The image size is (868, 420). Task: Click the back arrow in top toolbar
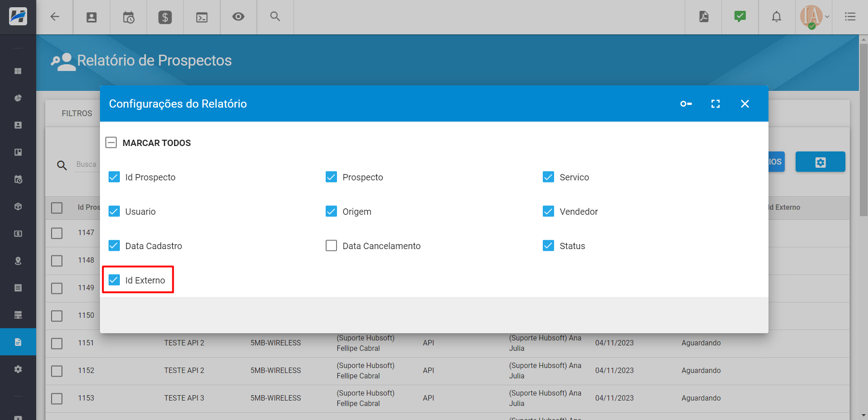[x=55, y=17]
